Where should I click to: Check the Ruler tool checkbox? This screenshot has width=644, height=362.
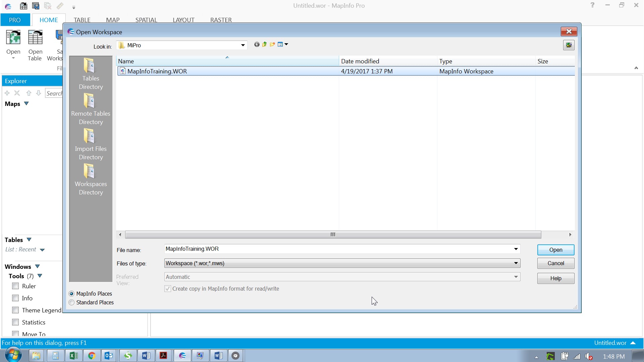tap(15, 286)
